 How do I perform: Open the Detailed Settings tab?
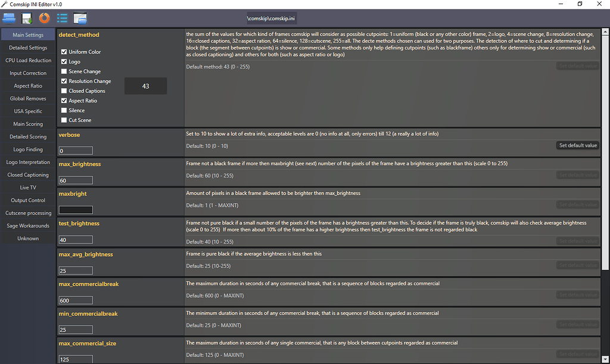[x=28, y=48]
